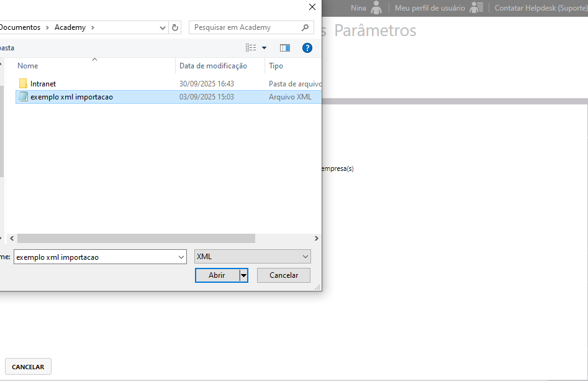Click the view layout icon in the toolbar
The height and width of the screenshot is (381, 588).
pyautogui.click(x=251, y=48)
